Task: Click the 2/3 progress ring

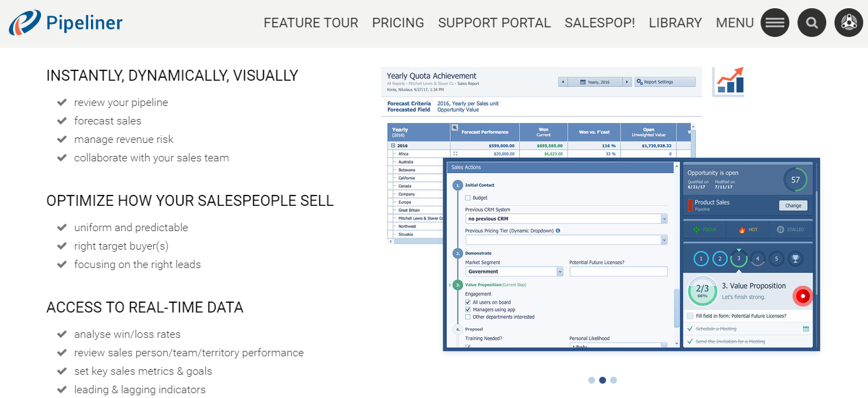Action: 702,292
